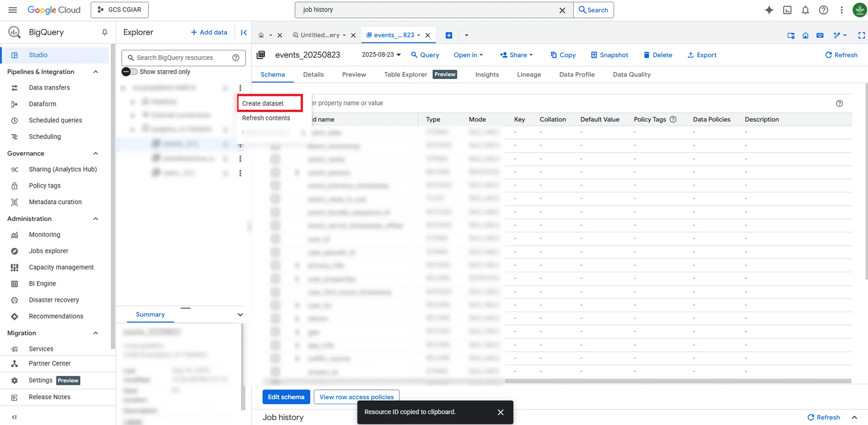
Task: Collapse the Explorer panel arrow
Action: [x=244, y=32]
